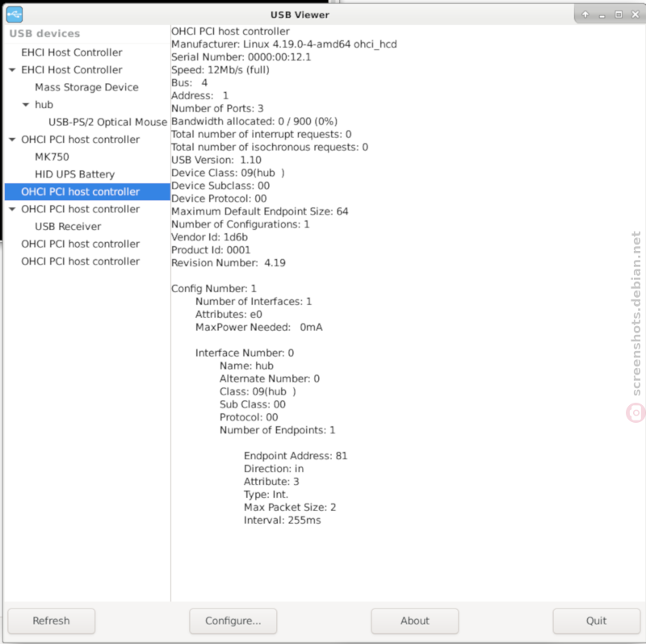The height and width of the screenshot is (644, 646).
Task: Collapse OHCI controller above USB Receiver
Action: click(12, 209)
